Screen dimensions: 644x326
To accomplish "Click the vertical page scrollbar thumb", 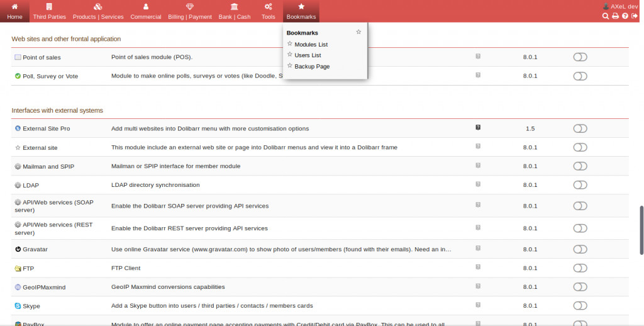I will point(641,230).
